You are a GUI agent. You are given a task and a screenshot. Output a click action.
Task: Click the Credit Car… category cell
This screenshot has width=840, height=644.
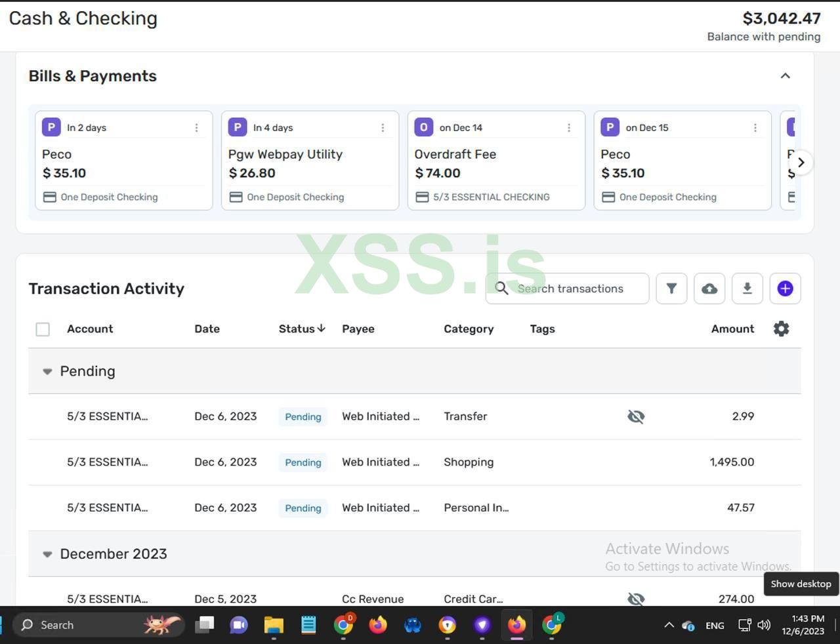point(473,599)
